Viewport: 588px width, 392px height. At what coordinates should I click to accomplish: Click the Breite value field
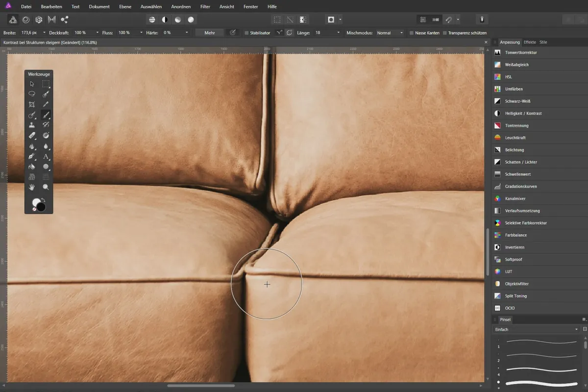point(30,33)
